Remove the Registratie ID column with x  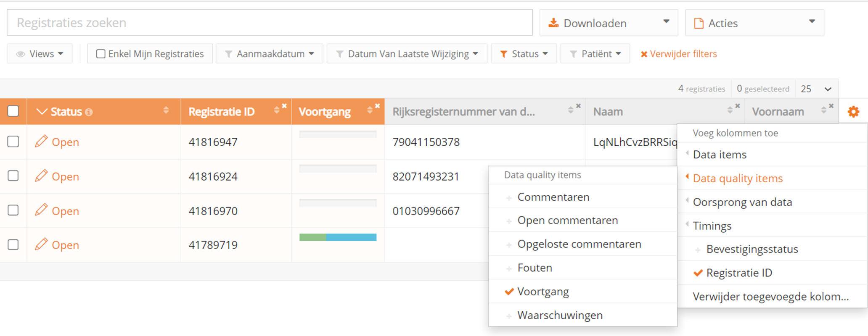(284, 106)
